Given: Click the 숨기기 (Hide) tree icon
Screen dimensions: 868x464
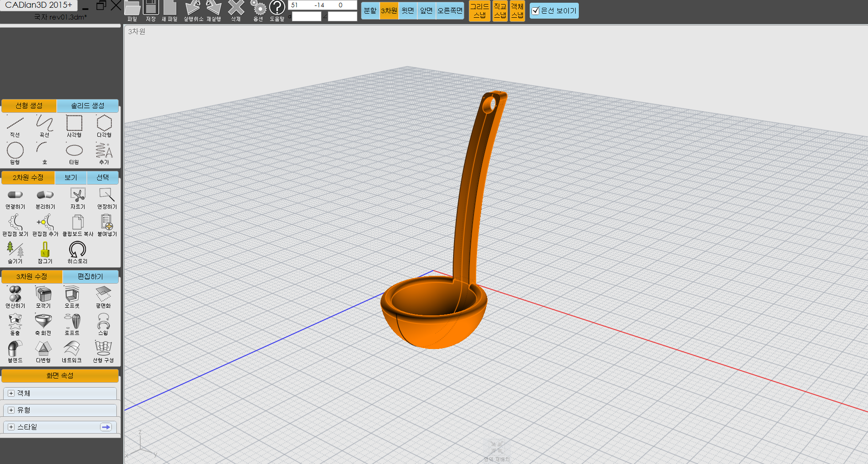Looking at the screenshot, I should (x=15, y=249).
